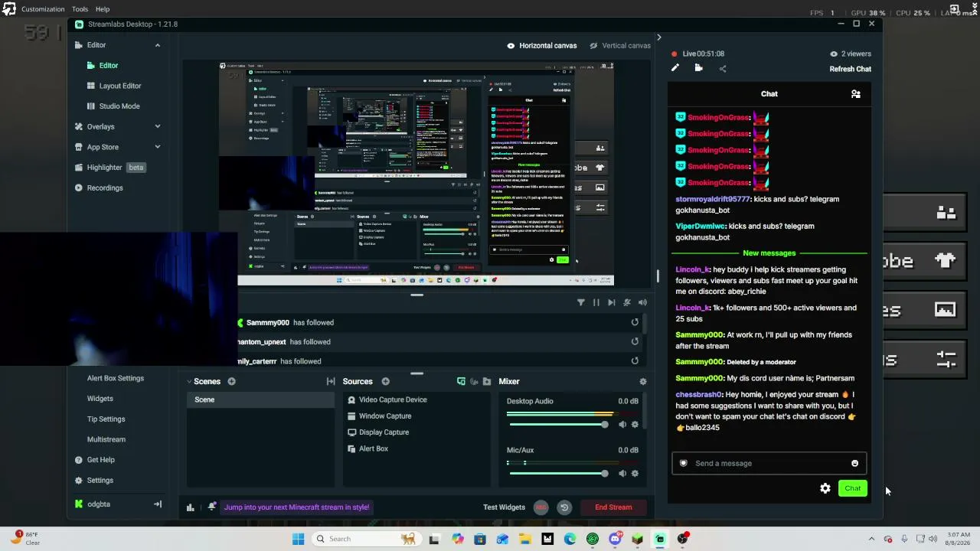This screenshot has width=980, height=551.
Task: Open Discord from the Windows taskbar
Action: (615, 539)
